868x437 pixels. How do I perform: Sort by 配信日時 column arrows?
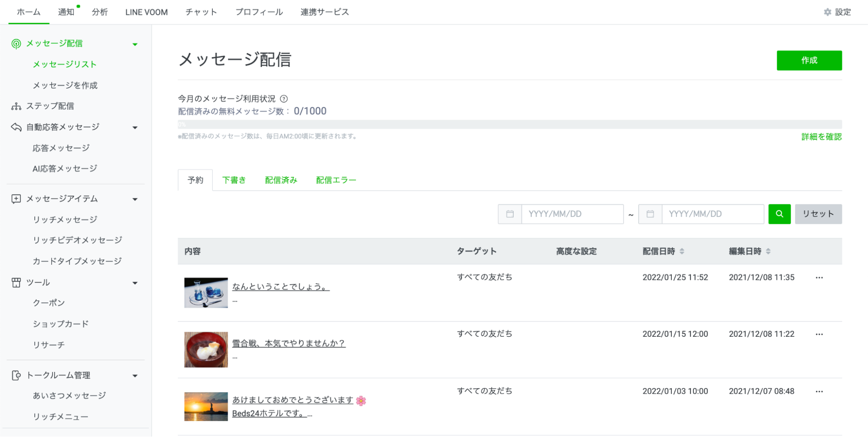click(682, 251)
